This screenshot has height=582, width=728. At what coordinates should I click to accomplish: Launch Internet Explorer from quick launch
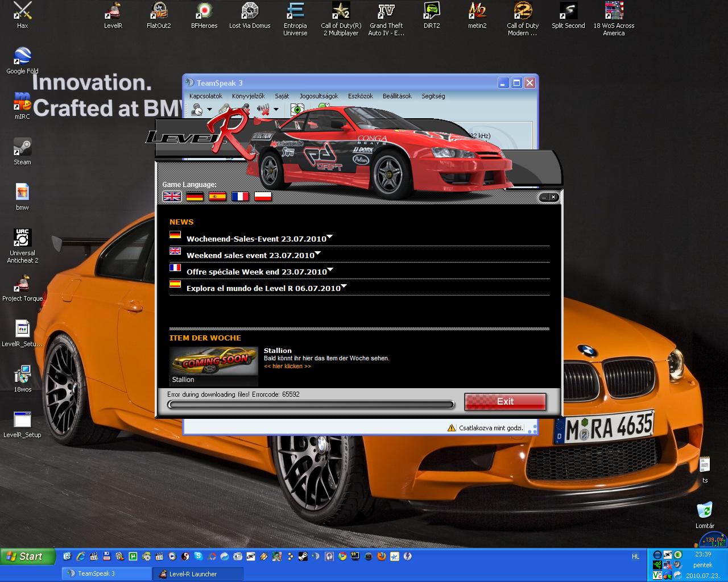81,556
